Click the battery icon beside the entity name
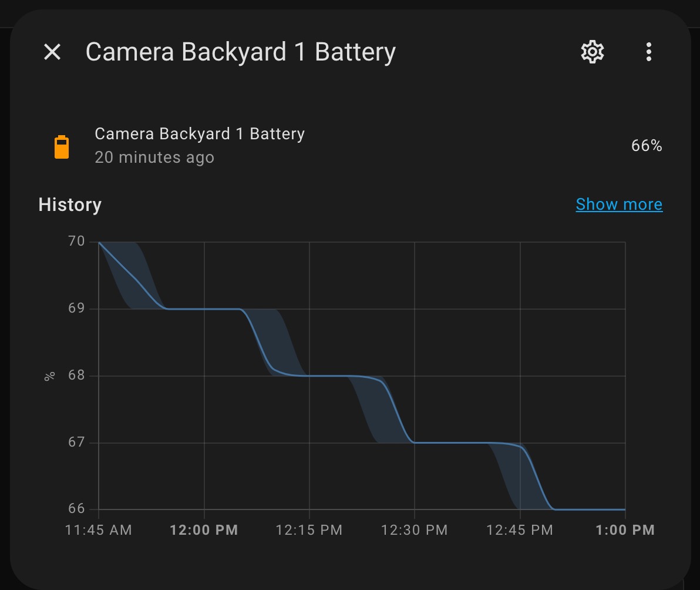 [62, 146]
